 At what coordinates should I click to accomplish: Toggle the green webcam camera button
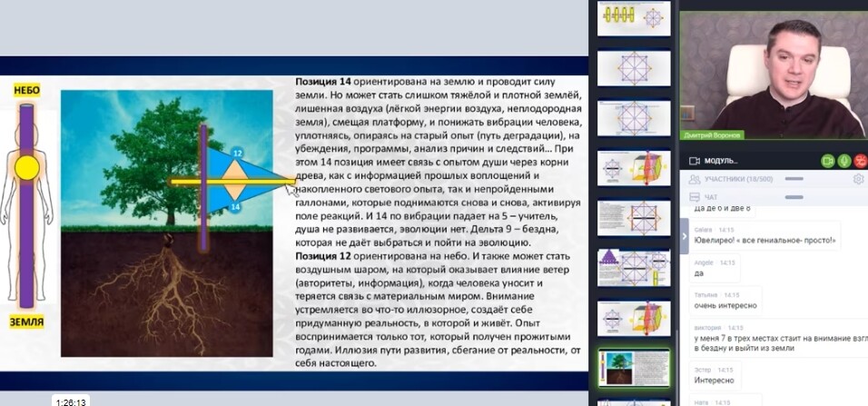(x=827, y=161)
